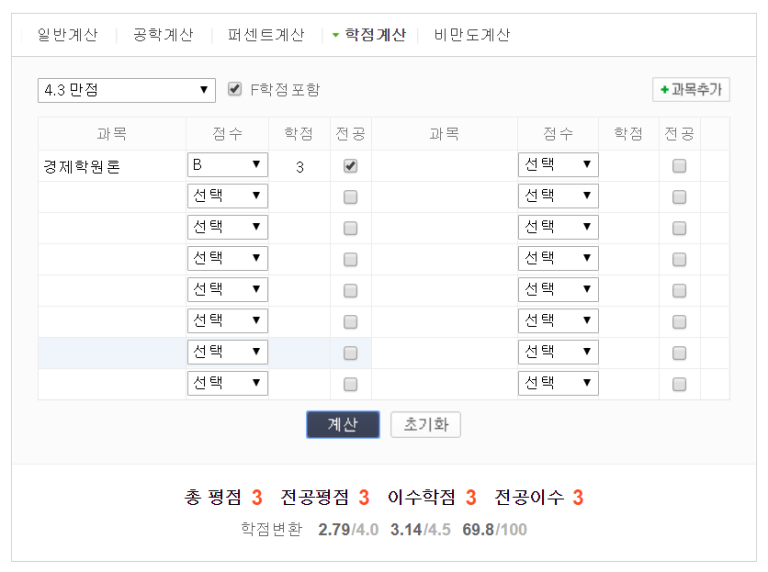Image resolution: width=768 pixels, height=572 pixels.
Task: Click the blue 계산 button
Action: [343, 424]
